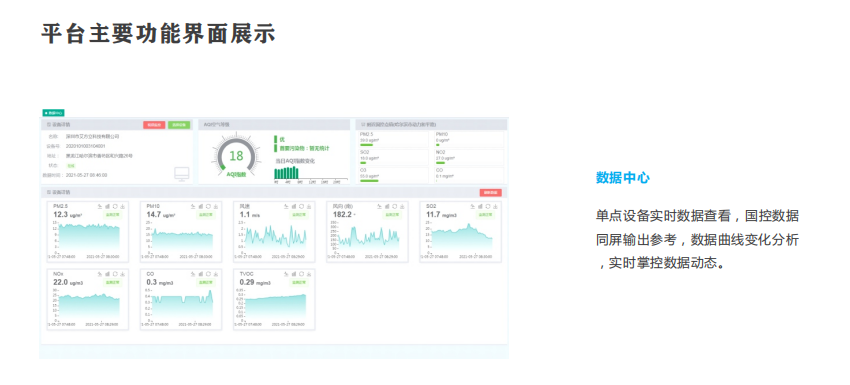Switch TVOC chart to bar view

pos(293,274)
